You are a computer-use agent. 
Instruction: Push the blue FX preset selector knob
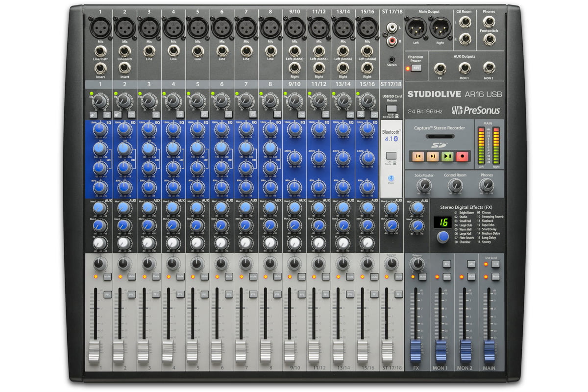click(443, 238)
